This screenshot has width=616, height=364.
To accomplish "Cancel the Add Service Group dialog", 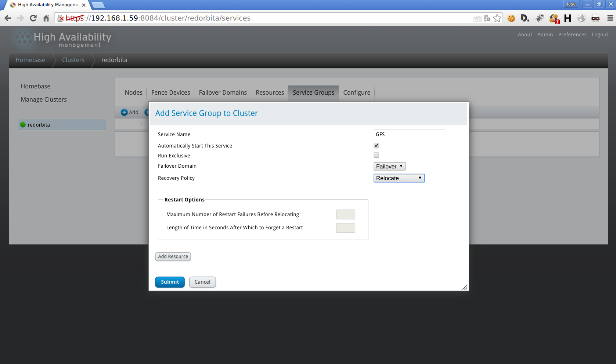I will pyautogui.click(x=202, y=282).
